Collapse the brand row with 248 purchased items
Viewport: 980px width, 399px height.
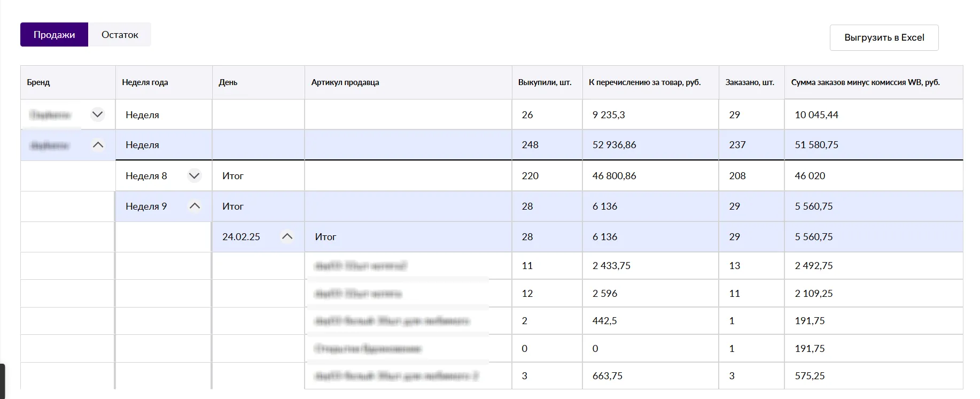pos(98,145)
